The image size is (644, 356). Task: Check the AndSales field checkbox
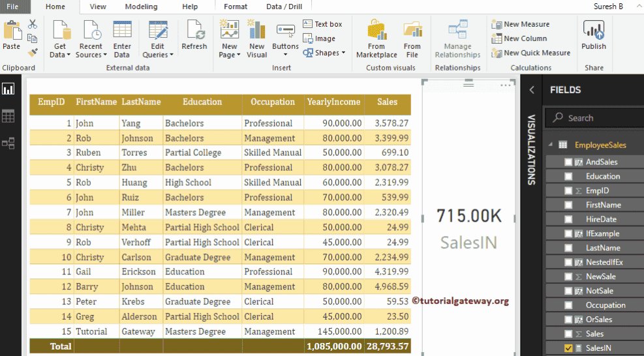[568, 162]
